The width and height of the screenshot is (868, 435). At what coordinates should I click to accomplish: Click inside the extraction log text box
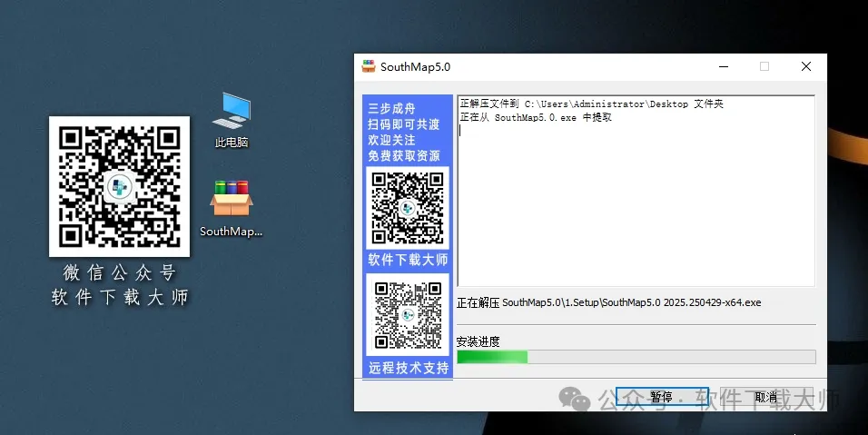(x=636, y=191)
